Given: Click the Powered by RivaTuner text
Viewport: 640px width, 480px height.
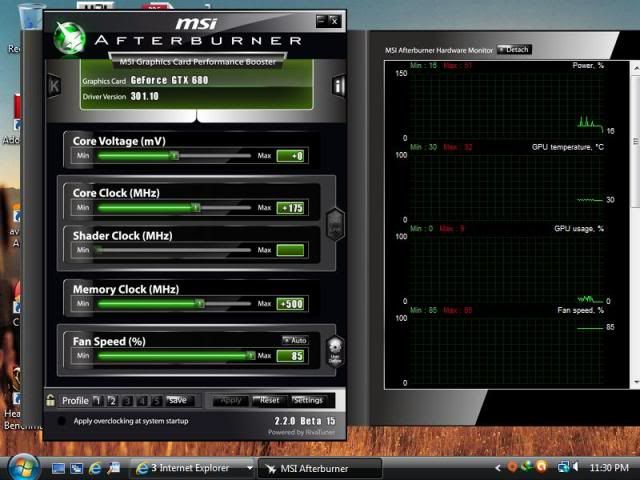Looking at the screenshot, I should [x=301, y=432].
